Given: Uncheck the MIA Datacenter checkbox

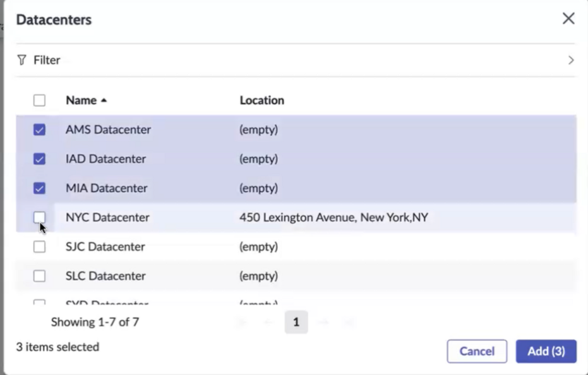Looking at the screenshot, I should pos(39,188).
